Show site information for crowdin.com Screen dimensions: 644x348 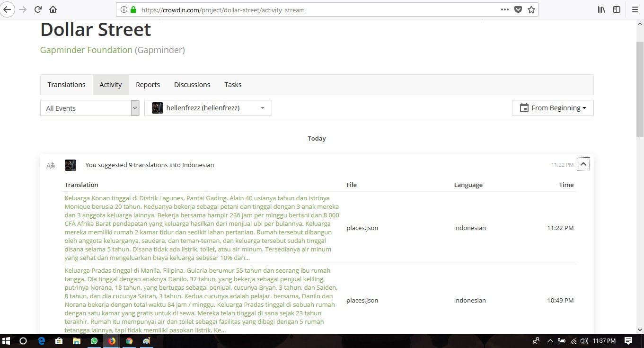[124, 9]
